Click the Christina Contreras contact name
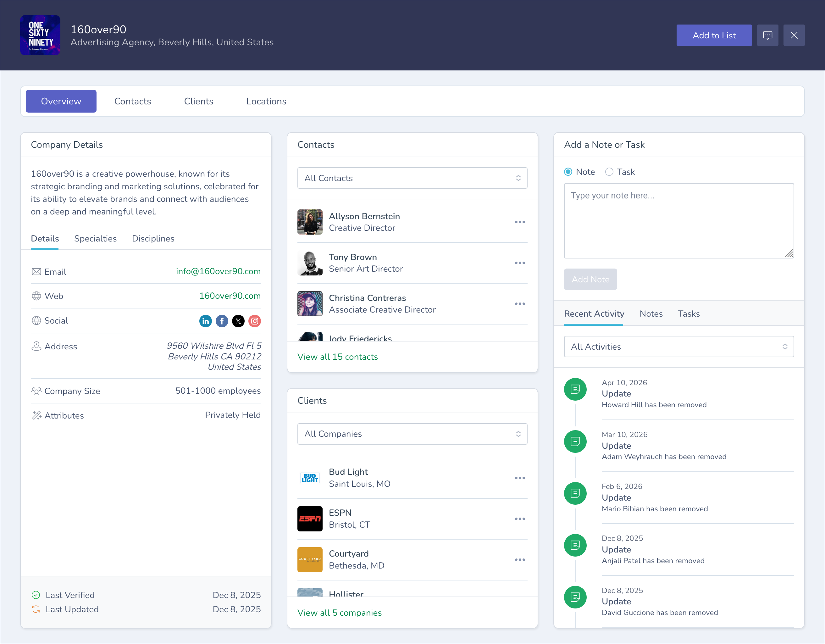This screenshot has width=825, height=644. tap(367, 298)
